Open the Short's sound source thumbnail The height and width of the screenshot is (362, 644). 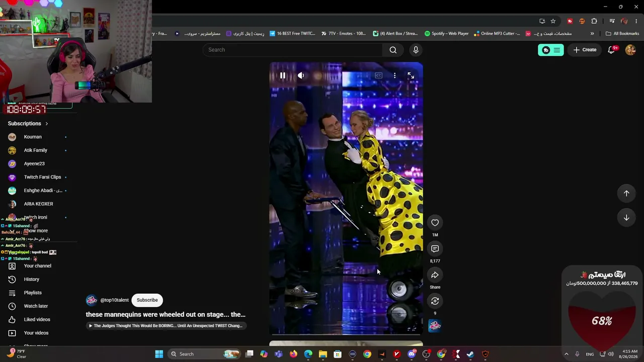pos(435,326)
